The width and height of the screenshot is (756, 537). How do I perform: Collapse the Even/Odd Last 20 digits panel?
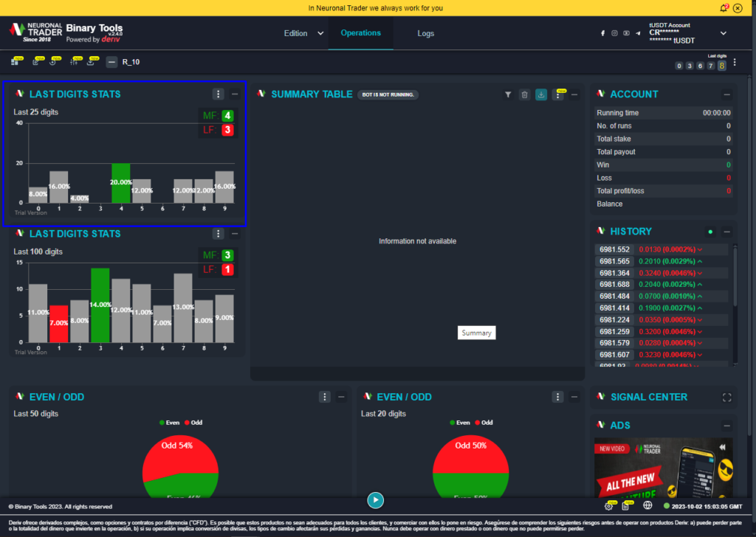pos(574,397)
